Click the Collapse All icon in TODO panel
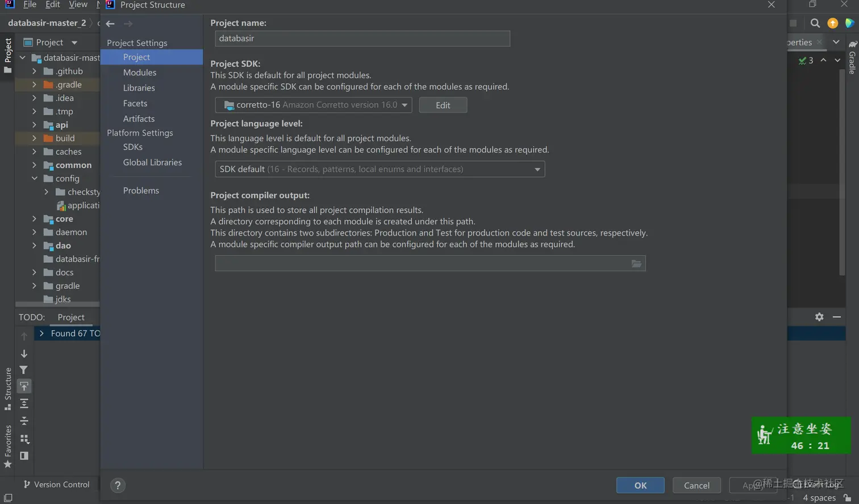The width and height of the screenshot is (859, 504). point(24,421)
